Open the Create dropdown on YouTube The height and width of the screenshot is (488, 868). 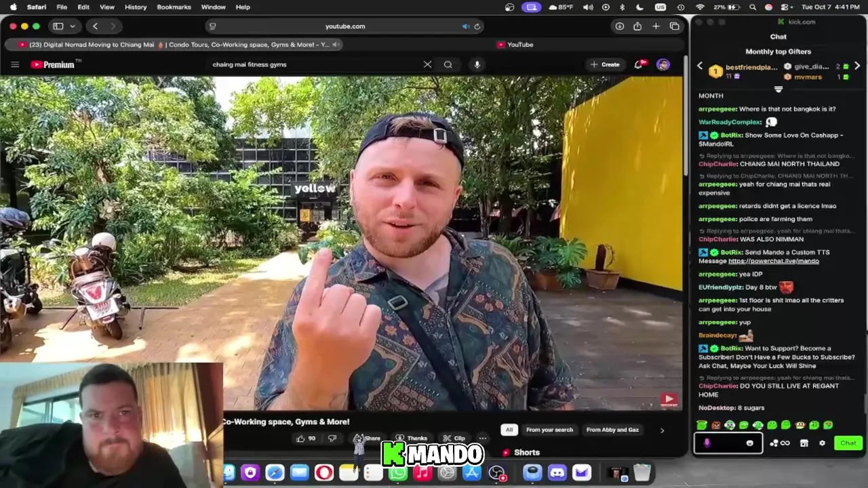pos(605,64)
